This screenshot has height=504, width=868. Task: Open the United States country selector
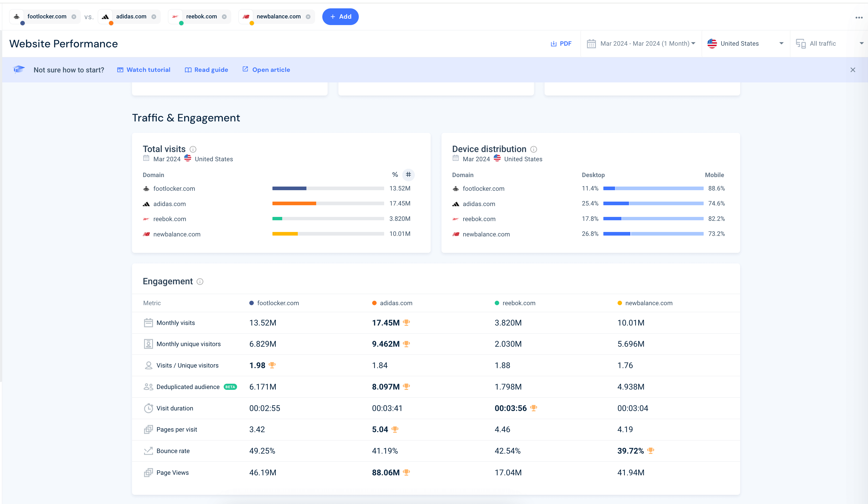(x=746, y=43)
